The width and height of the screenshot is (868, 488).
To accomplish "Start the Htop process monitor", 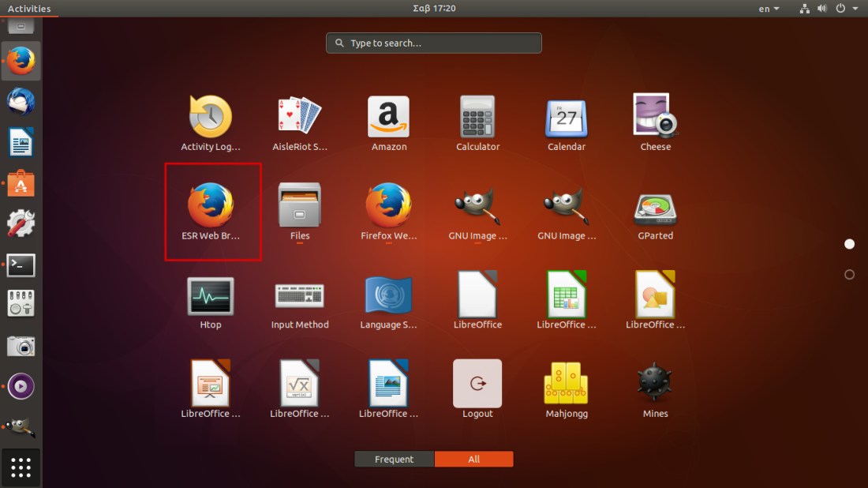I will 211,295.
